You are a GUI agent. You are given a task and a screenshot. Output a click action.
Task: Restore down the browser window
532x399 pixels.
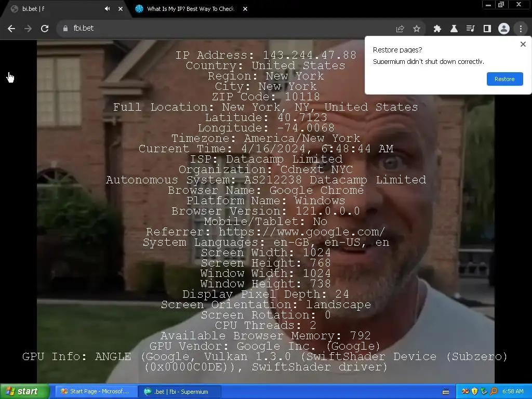click(x=501, y=5)
